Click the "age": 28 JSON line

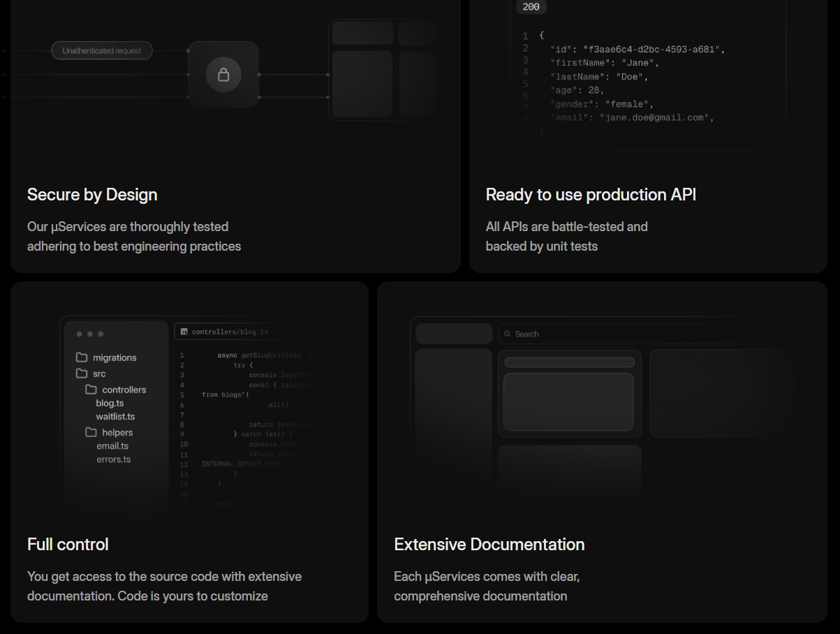point(577,90)
